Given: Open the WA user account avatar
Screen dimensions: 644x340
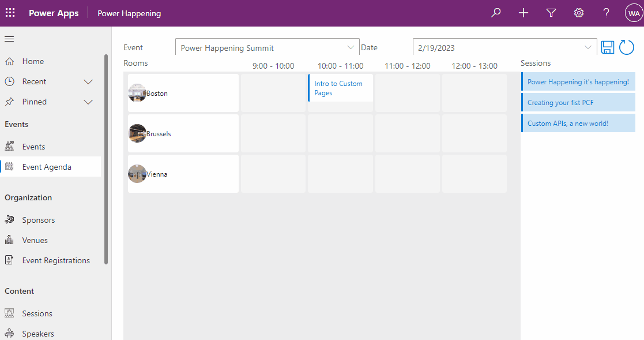Looking at the screenshot, I should tap(634, 13).
